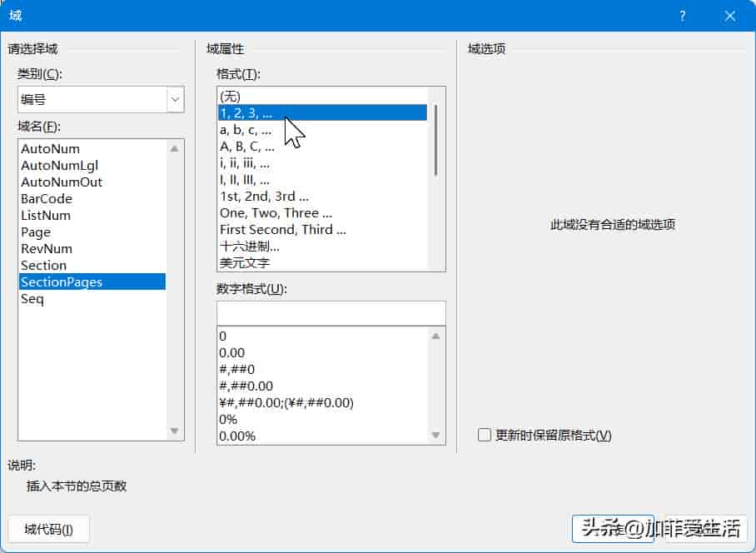The width and height of the screenshot is (756, 553).
Task: Pick the Page field name
Action: click(x=92, y=232)
